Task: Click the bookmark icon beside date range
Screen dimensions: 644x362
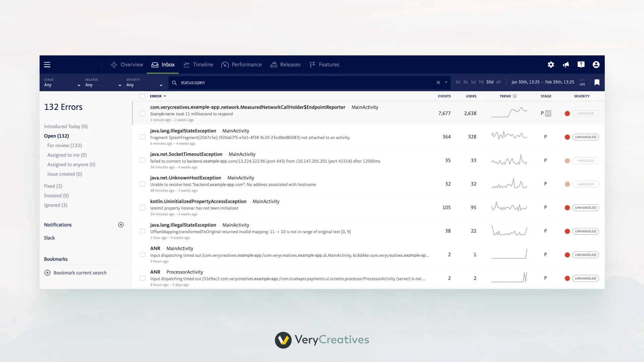Action: click(597, 82)
